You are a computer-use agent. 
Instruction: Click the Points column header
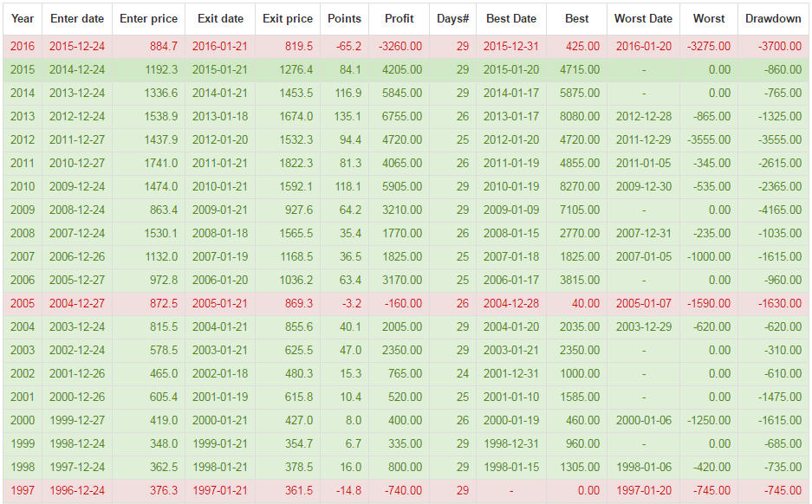click(344, 19)
